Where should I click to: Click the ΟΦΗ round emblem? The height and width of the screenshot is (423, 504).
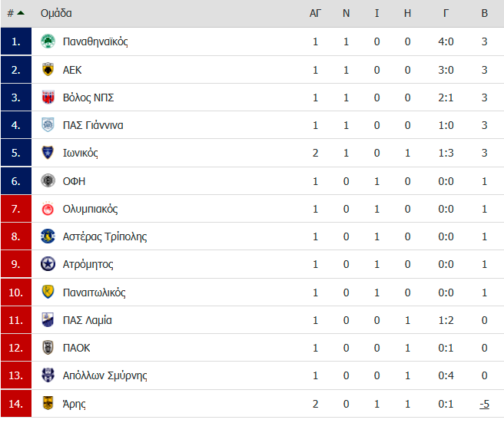click(x=48, y=181)
